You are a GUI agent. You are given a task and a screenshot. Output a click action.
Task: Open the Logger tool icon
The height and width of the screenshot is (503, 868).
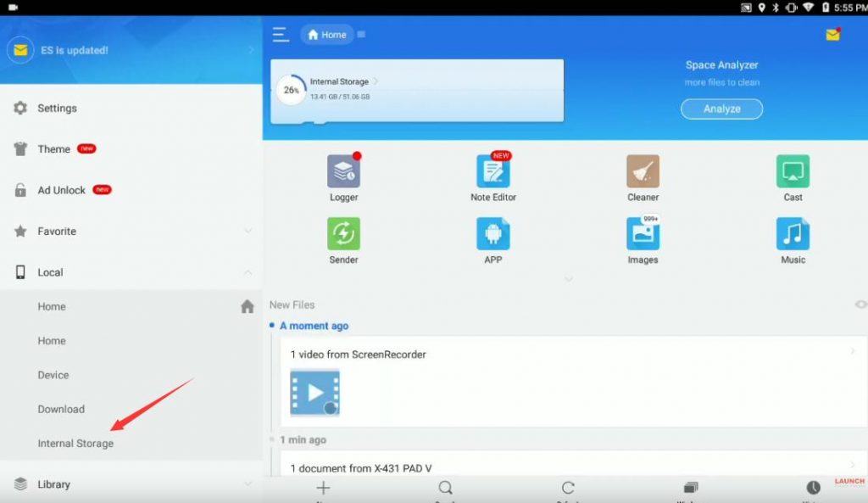pos(343,171)
